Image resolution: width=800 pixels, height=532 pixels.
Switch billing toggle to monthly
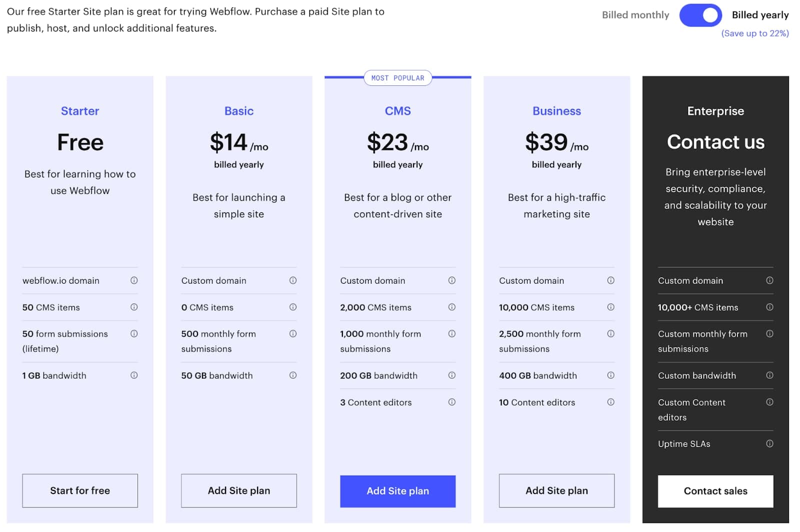(x=700, y=15)
